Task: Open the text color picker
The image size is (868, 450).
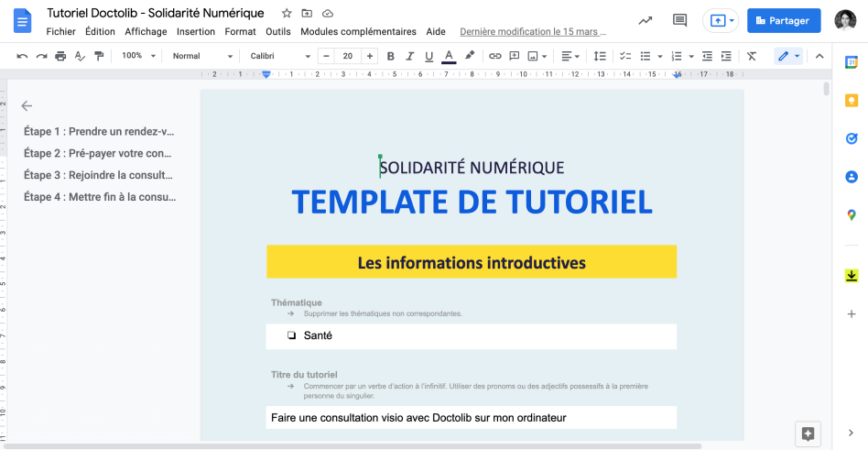Action: pos(449,56)
